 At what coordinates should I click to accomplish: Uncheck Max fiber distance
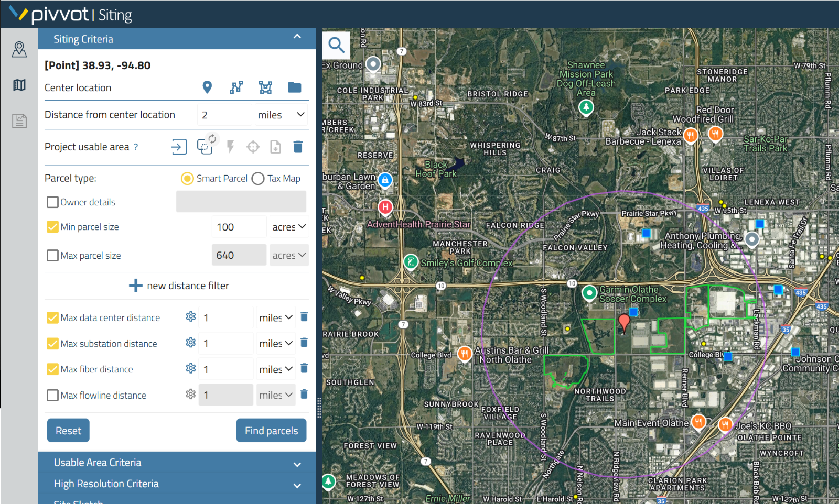click(x=52, y=369)
